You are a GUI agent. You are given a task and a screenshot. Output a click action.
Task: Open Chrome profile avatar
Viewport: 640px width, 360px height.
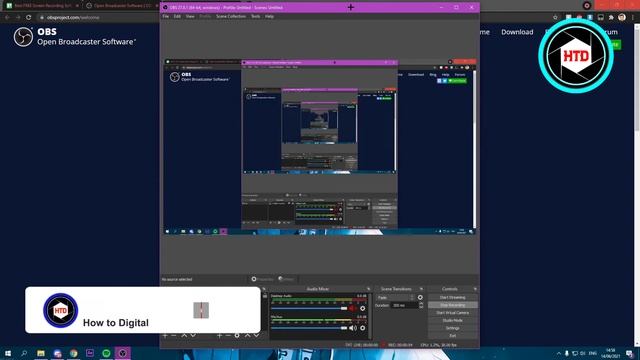[x=622, y=17]
